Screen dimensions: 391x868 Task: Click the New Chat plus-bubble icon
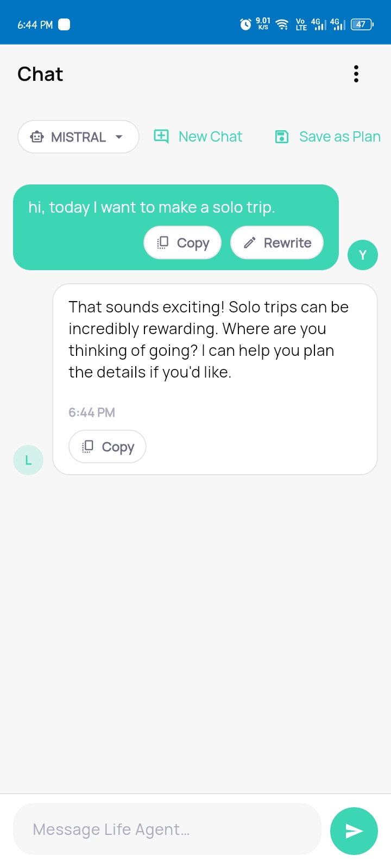pos(161,136)
